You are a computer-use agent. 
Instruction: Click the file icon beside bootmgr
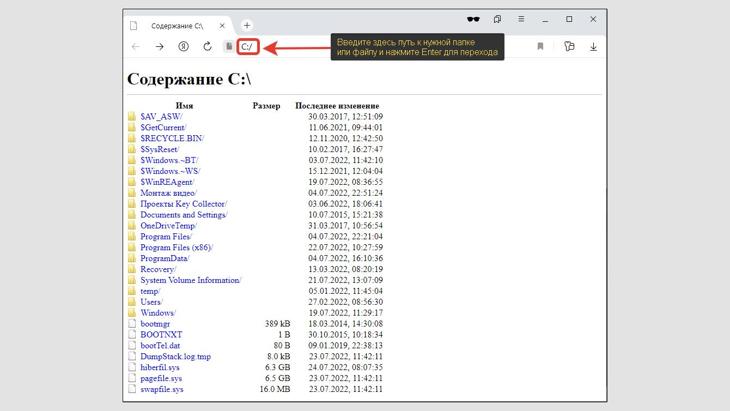point(132,323)
